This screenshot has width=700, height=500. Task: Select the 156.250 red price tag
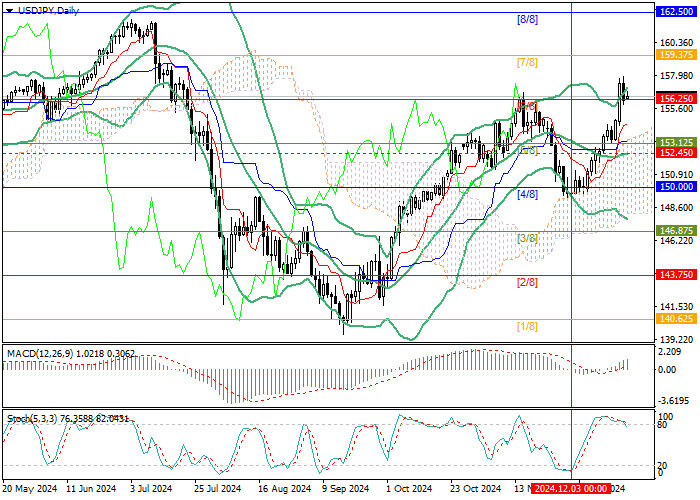(x=676, y=98)
